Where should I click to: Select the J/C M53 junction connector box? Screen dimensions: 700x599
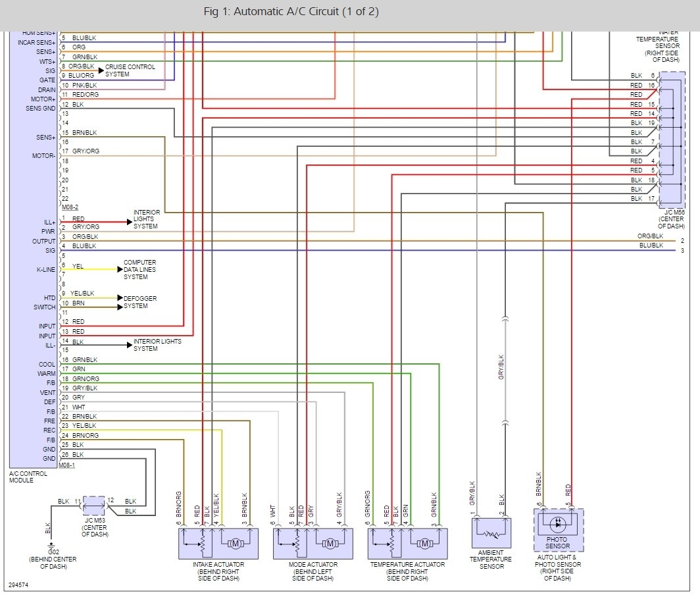click(x=94, y=506)
